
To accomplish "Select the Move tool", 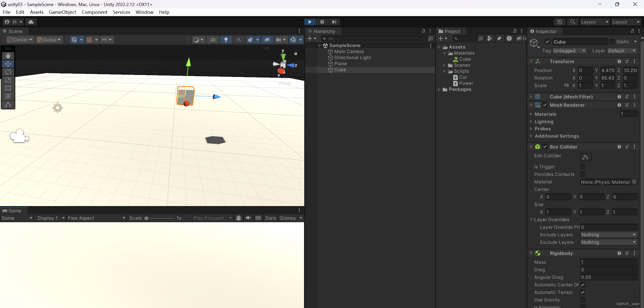I will click(x=8, y=64).
